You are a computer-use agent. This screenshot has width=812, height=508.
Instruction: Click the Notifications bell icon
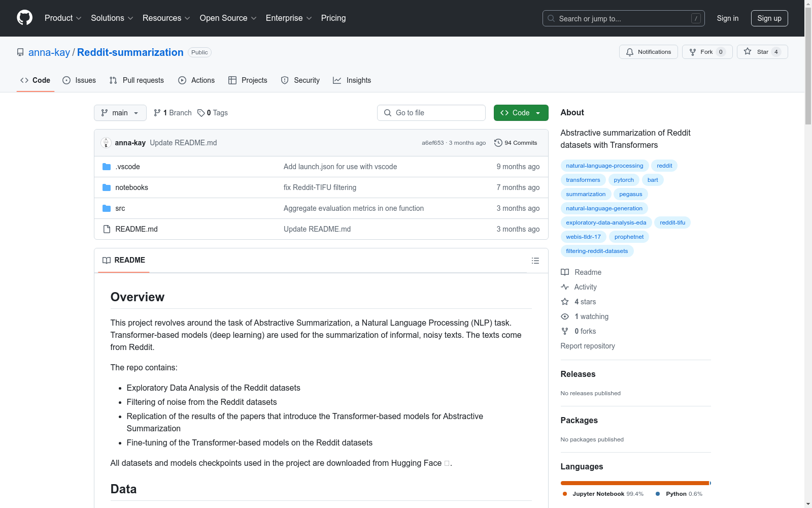click(630, 52)
